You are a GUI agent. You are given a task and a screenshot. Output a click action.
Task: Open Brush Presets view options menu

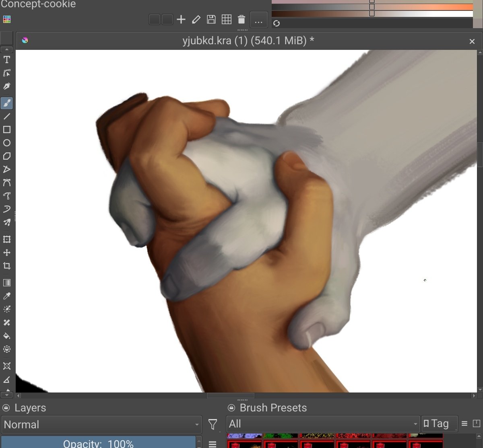coord(464,423)
